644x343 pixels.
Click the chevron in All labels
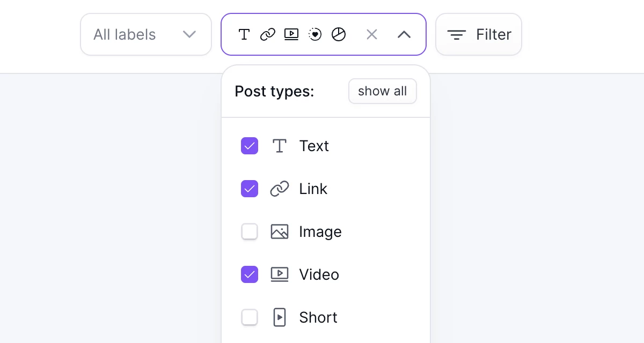point(189,34)
